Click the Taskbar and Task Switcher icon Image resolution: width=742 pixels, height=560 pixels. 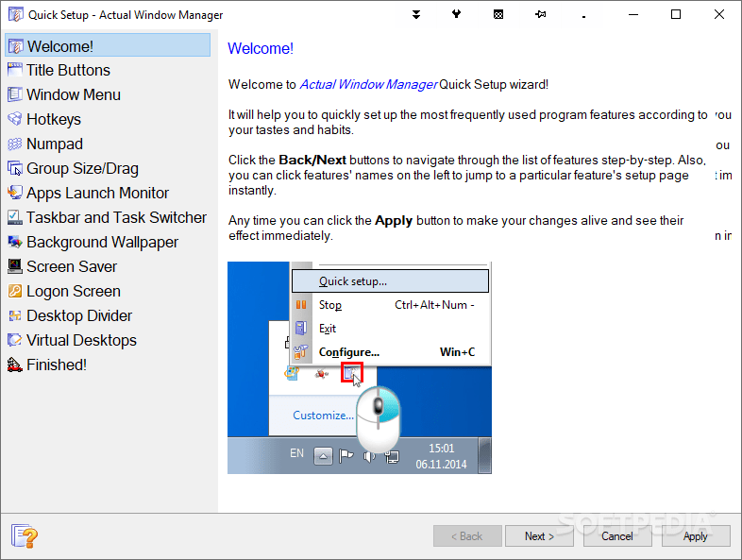pyautogui.click(x=15, y=217)
